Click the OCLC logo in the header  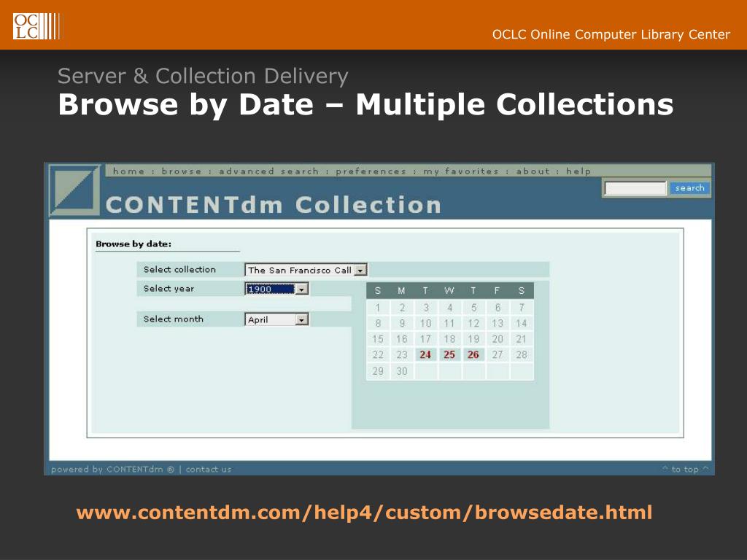click(x=36, y=26)
